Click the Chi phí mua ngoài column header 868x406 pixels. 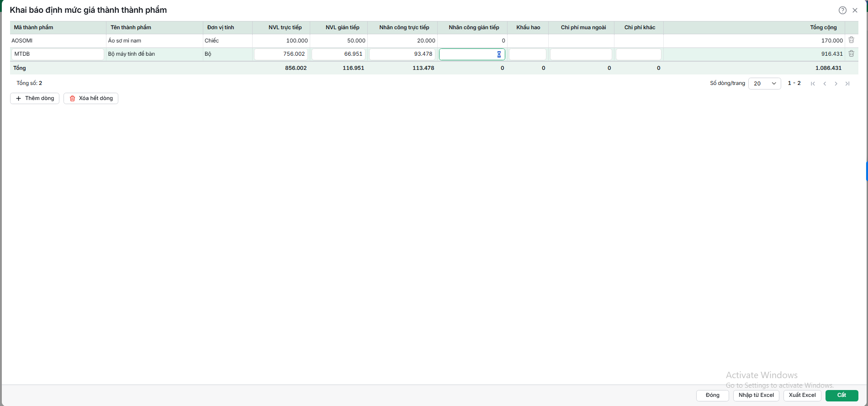coord(581,27)
